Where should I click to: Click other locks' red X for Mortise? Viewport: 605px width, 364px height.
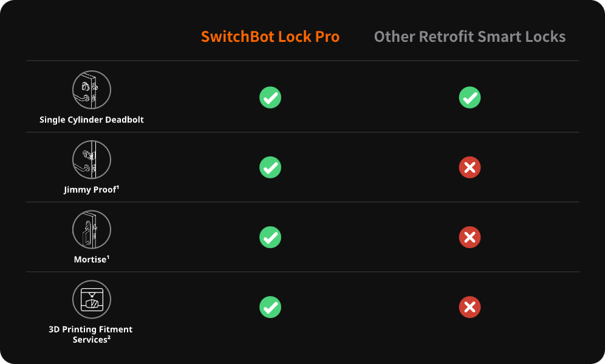coord(470,237)
